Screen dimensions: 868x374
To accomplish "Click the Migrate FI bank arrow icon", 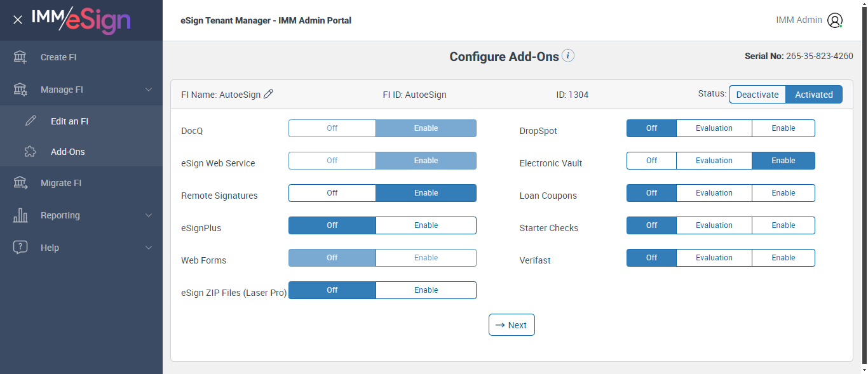I will [20, 183].
